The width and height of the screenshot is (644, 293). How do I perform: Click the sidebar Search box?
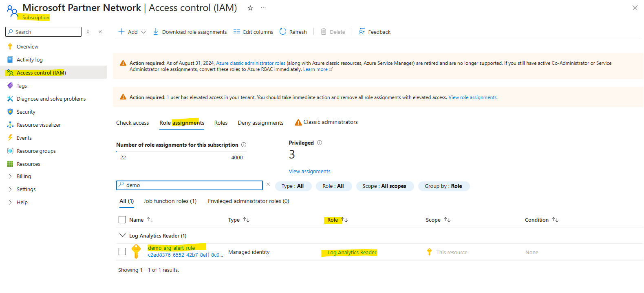pyautogui.click(x=43, y=32)
